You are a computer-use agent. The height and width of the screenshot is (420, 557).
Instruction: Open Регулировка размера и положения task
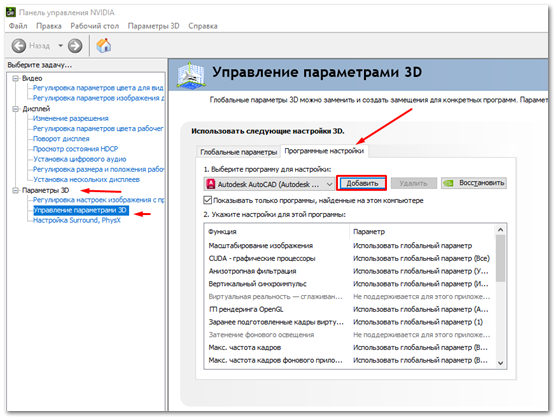tap(98, 169)
